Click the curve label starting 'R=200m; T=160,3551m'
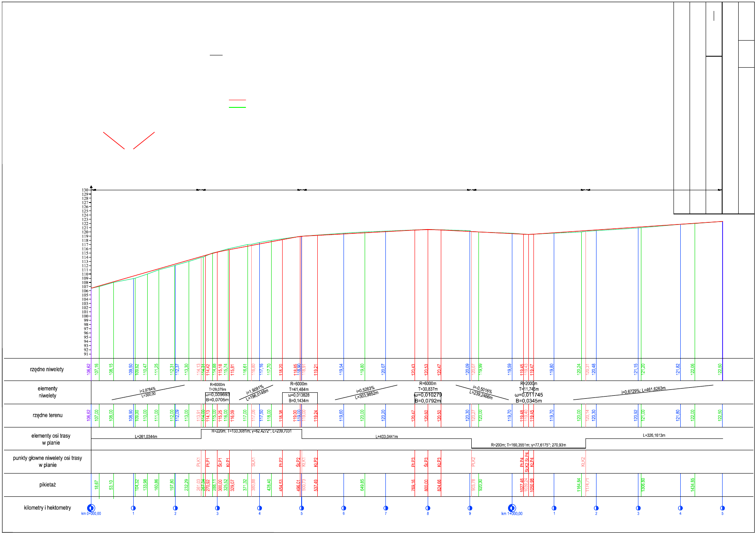756x534 pixels. pos(528,445)
